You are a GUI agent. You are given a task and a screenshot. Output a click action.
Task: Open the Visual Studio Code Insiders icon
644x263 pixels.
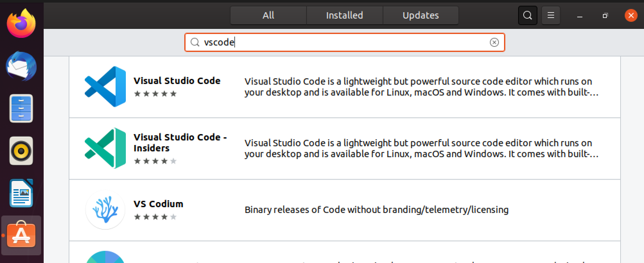point(105,148)
